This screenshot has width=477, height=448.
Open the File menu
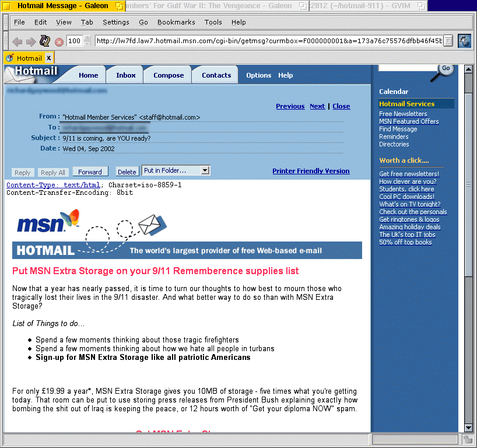[x=19, y=22]
